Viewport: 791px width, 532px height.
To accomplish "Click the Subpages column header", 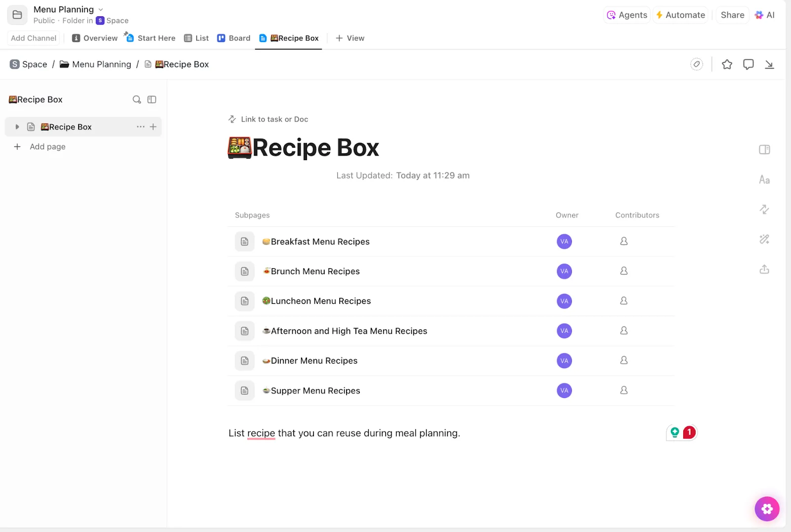I will point(252,215).
